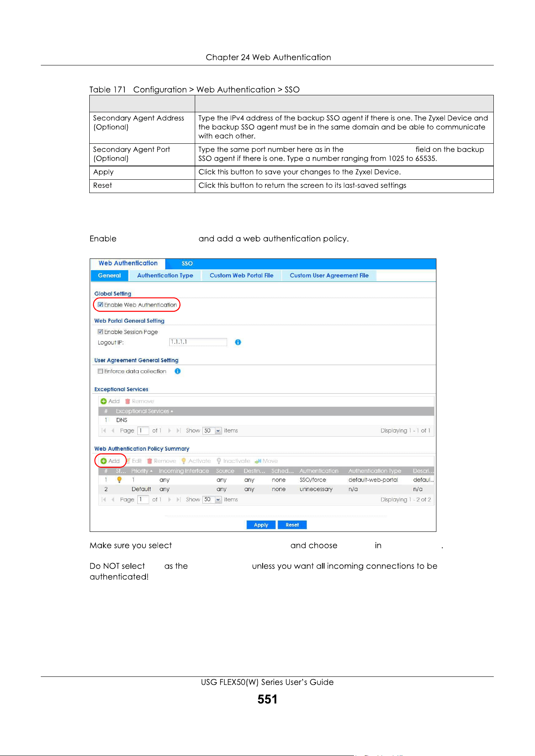Sort by the Exceptional Services column header

[x=144, y=411]
